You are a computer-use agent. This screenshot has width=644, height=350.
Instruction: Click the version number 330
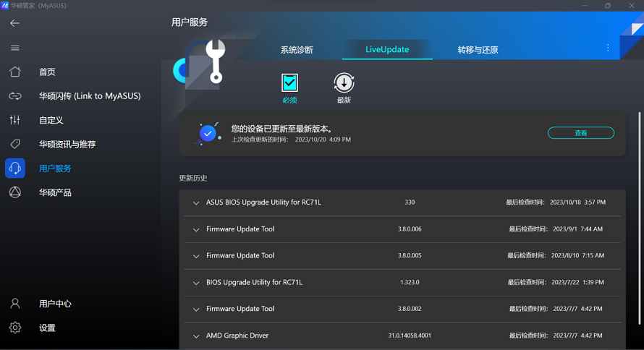pyautogui.click(x=410, y=202)
